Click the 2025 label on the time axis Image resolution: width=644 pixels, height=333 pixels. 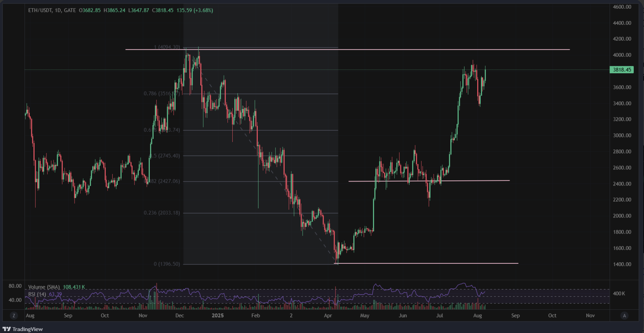[x=218, y=316]
